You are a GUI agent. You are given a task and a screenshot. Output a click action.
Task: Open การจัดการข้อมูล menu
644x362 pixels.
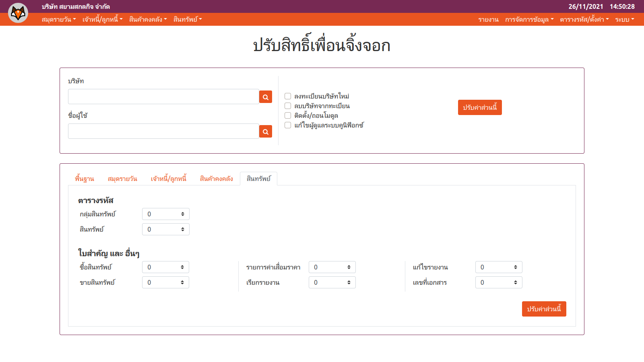click(529, 19)
